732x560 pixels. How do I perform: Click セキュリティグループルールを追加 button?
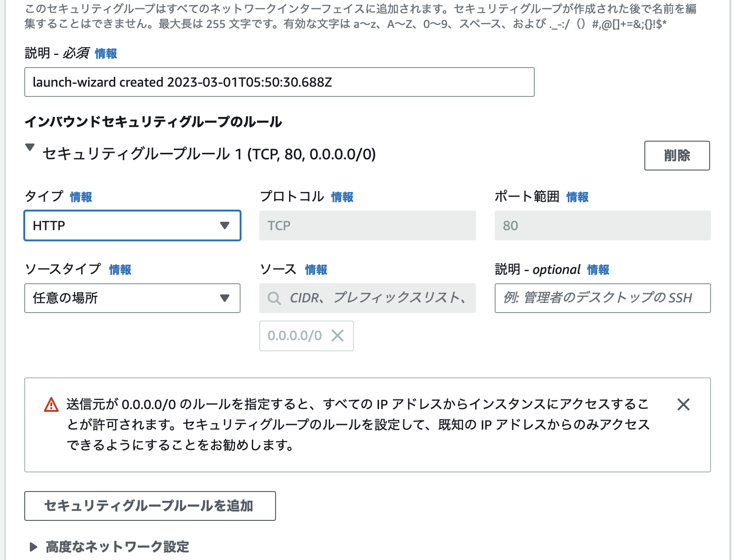coord(150,506)
